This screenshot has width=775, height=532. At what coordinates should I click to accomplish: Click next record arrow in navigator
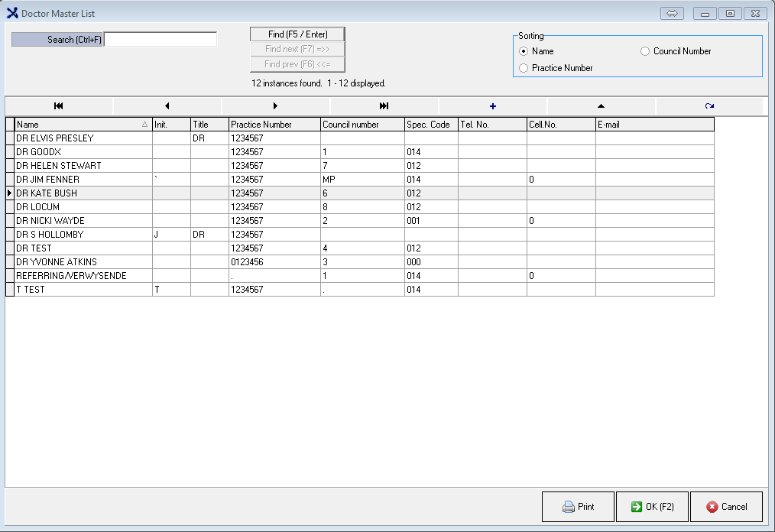[x=275, y=106]
